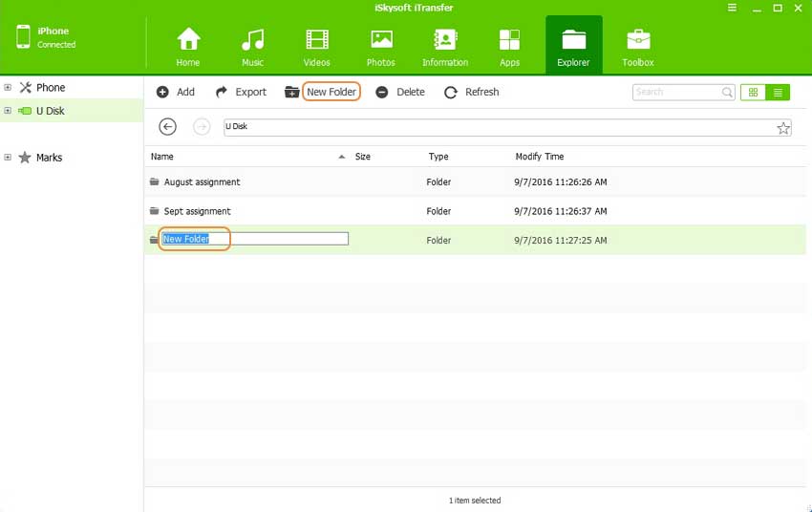Click the connected iPhone device icon
This screenshot has width=812, height=512.
23,36
